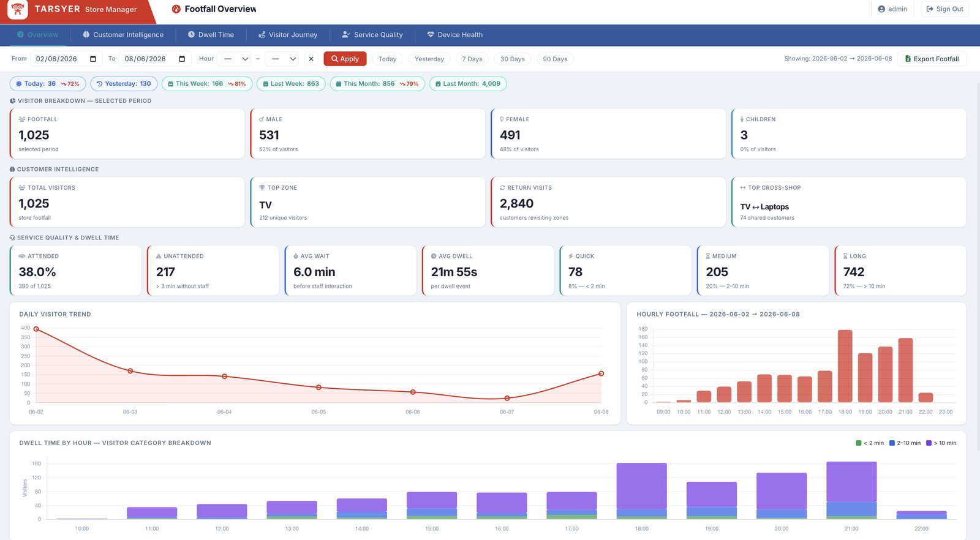The image size is (980, 540).
Task: Click the Total Visitors people icon
Action: 22,188
